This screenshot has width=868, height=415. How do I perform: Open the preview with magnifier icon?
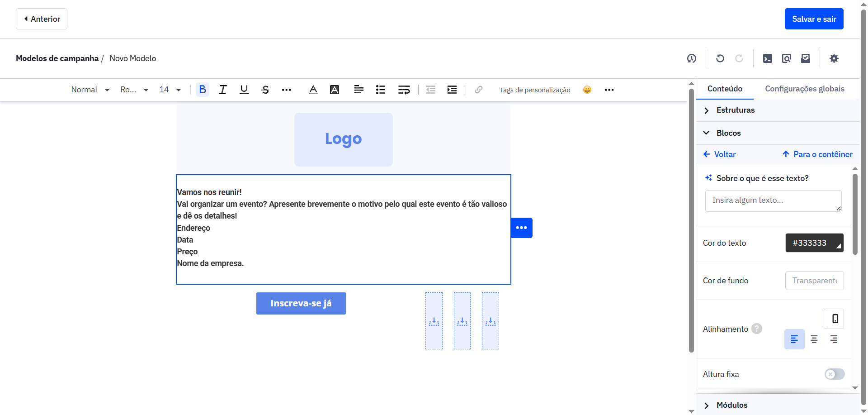787,58
